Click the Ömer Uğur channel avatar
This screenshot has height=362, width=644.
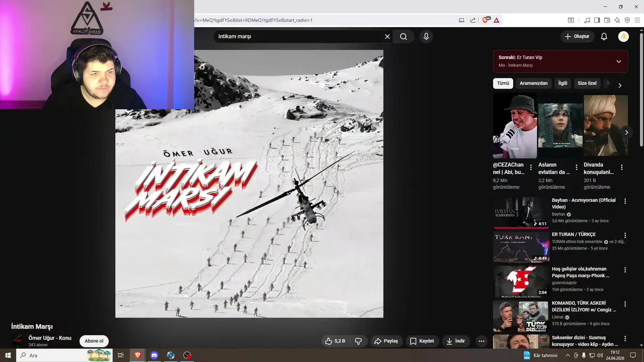[18, 340]
